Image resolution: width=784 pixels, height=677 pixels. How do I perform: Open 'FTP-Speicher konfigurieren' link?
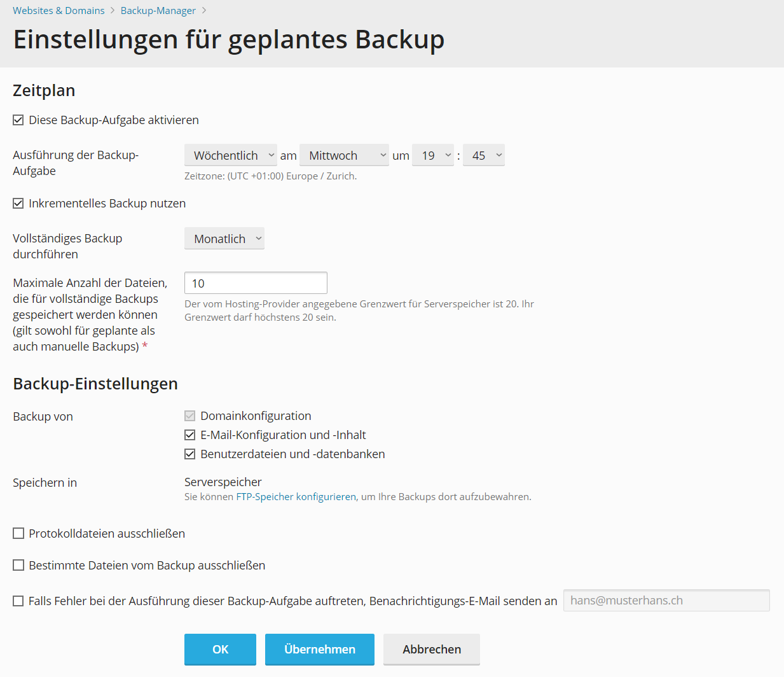296,497
